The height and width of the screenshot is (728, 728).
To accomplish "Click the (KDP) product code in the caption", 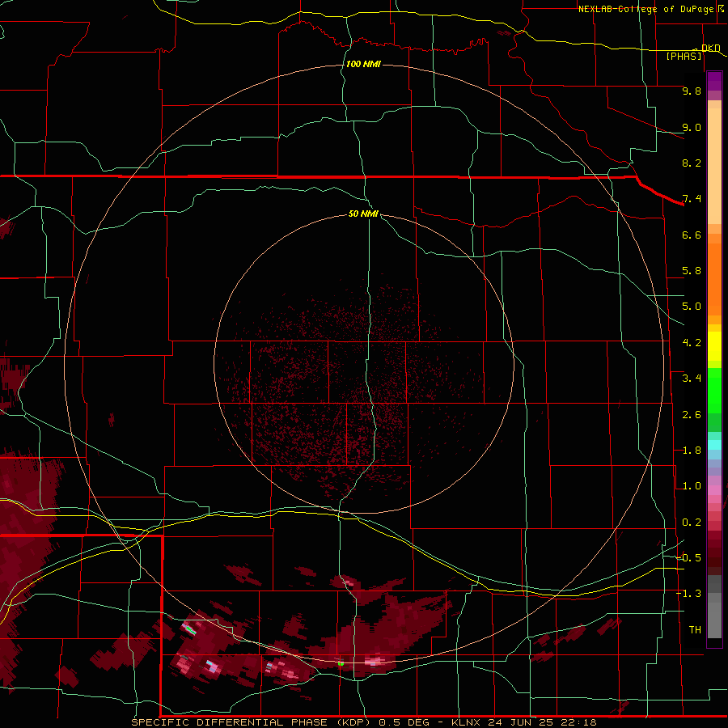I will [353, 722].
